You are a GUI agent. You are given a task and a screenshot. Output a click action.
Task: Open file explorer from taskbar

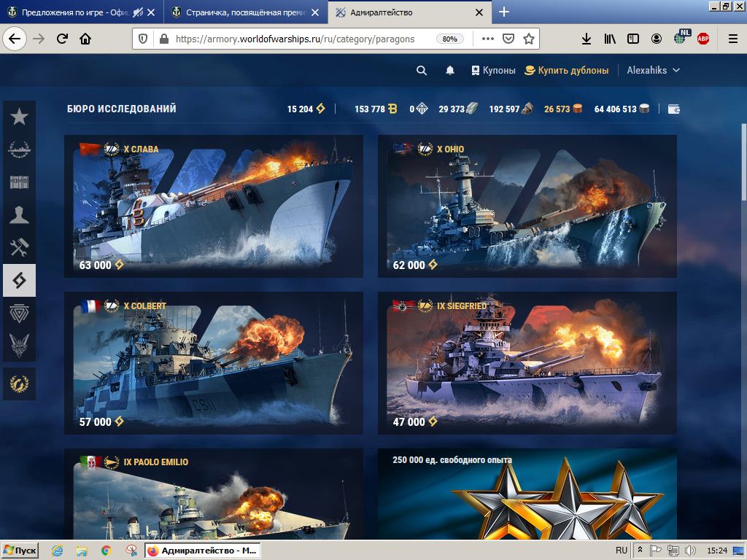(82, 551)
